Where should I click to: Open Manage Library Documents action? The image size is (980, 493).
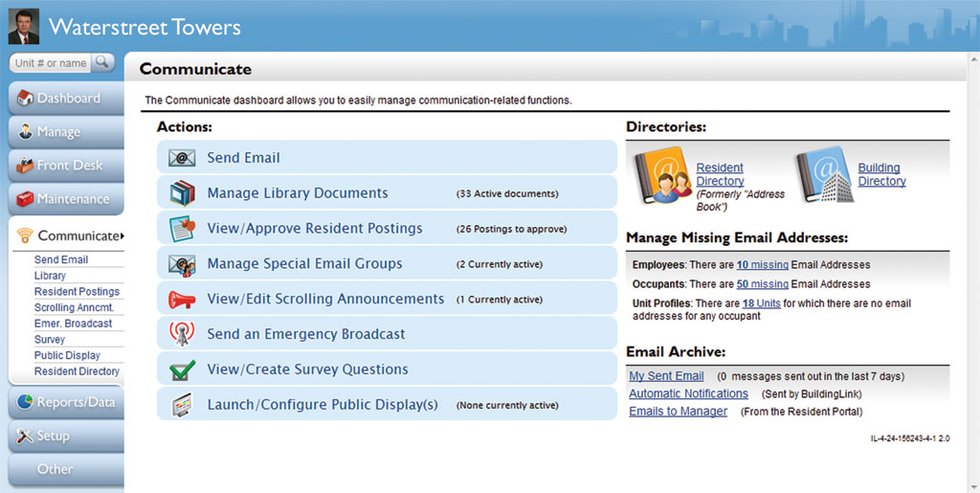coord(387,193)
